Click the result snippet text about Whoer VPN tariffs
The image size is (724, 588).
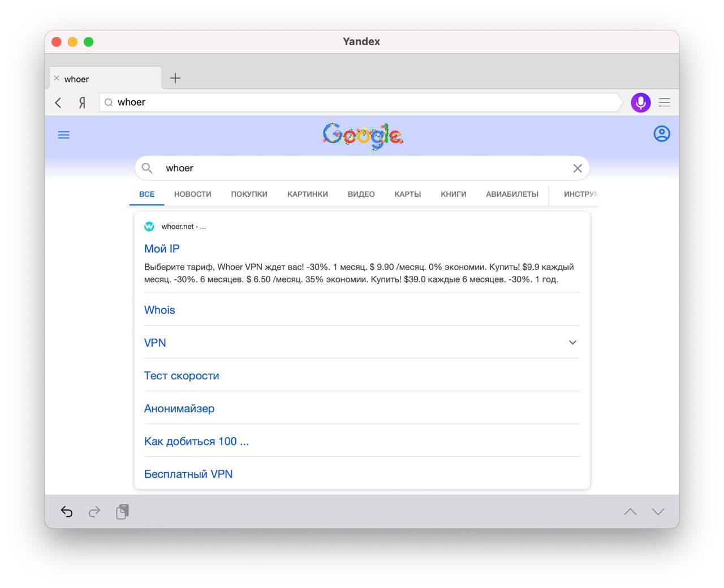coord(359,273)
